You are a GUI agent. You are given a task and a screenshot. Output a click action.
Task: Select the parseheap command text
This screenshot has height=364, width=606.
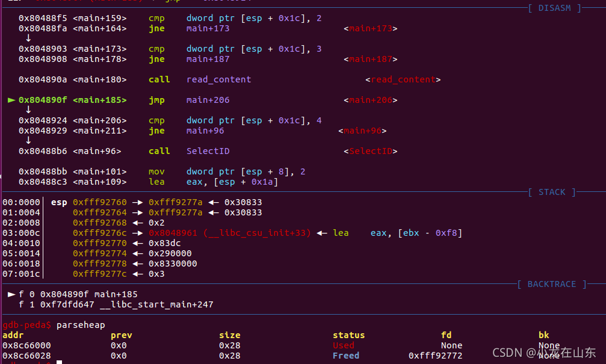pyautogui.click(x=81, y=325)
